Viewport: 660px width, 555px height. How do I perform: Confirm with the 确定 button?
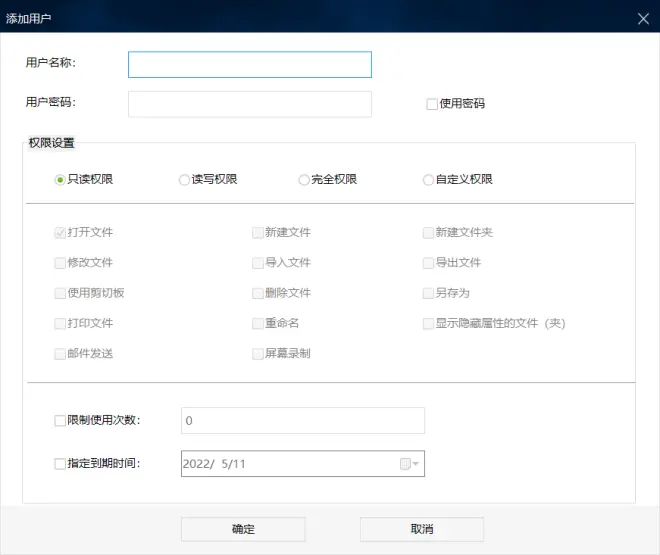point(243,529)
